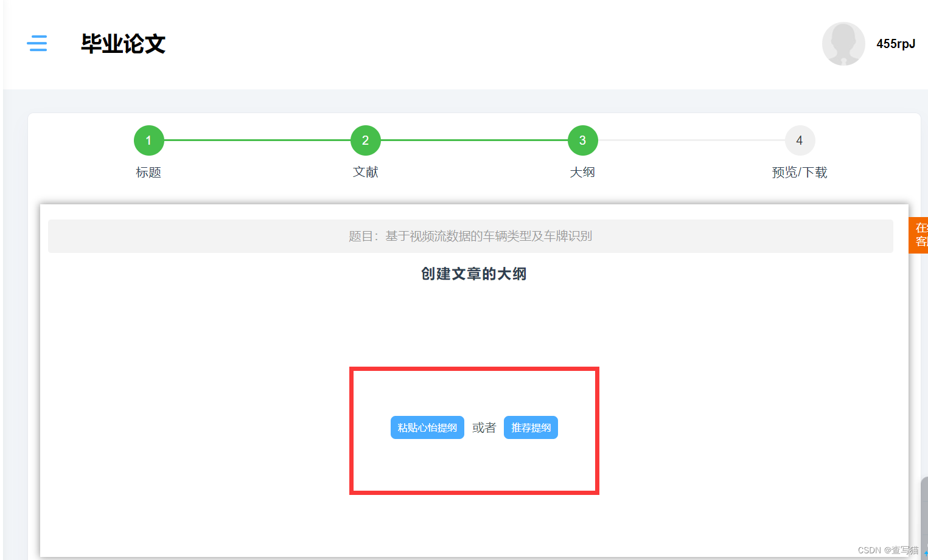The width and height of the screenshot is (928, 560).
Task: Click the 推荐提纲 button
Action: [531, 427]
